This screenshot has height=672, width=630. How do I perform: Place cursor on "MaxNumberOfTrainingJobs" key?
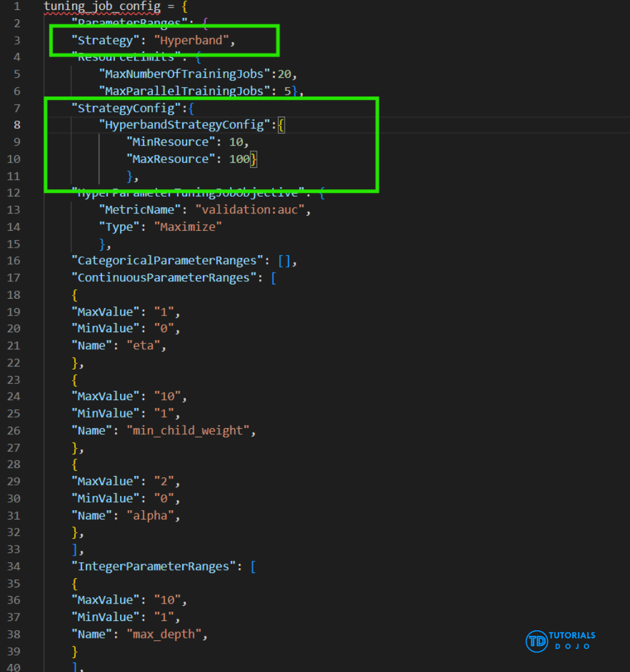pyautogui.click(x=187, y=74)
